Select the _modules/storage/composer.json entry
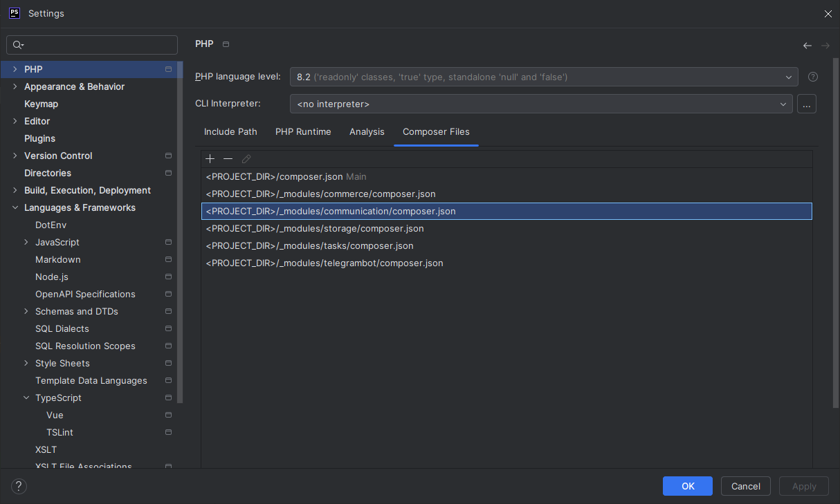The image size is (840, 504). [315, 228]
